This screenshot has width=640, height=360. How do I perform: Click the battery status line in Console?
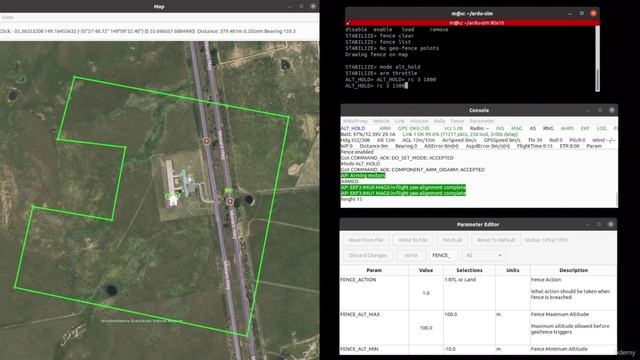[x=368, y=134]
